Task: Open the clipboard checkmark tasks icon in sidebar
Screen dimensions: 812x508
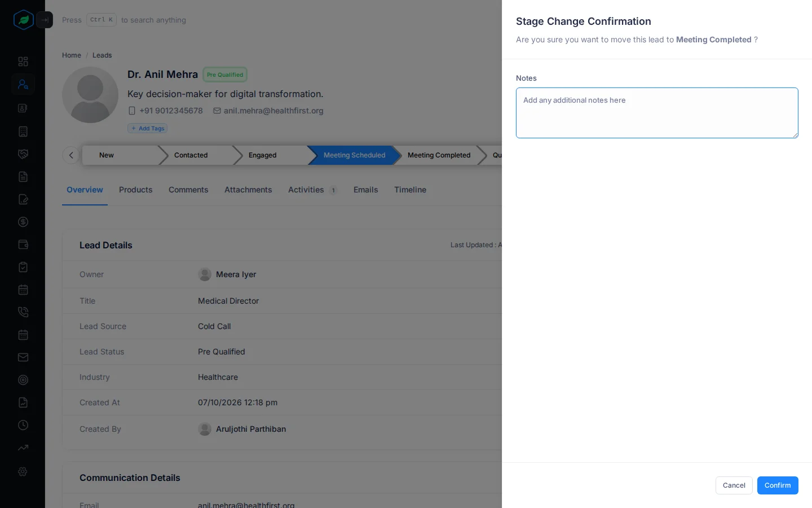Action: coord(23,267)
